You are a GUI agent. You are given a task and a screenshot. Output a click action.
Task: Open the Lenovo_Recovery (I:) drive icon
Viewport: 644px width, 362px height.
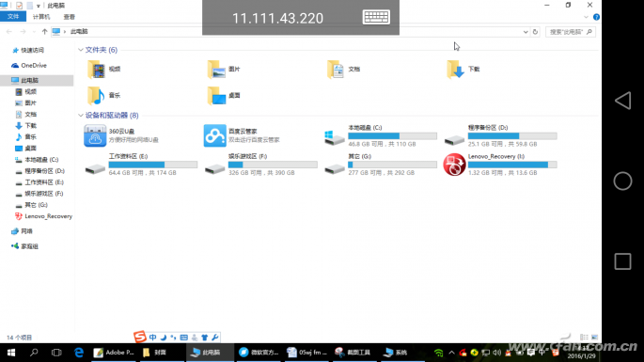454,165
